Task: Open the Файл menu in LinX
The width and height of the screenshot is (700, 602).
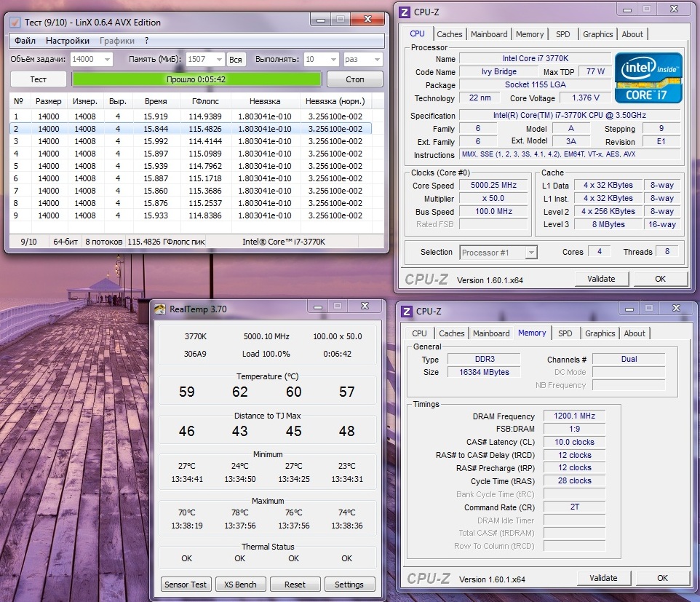Action: [x=25, y=41]
